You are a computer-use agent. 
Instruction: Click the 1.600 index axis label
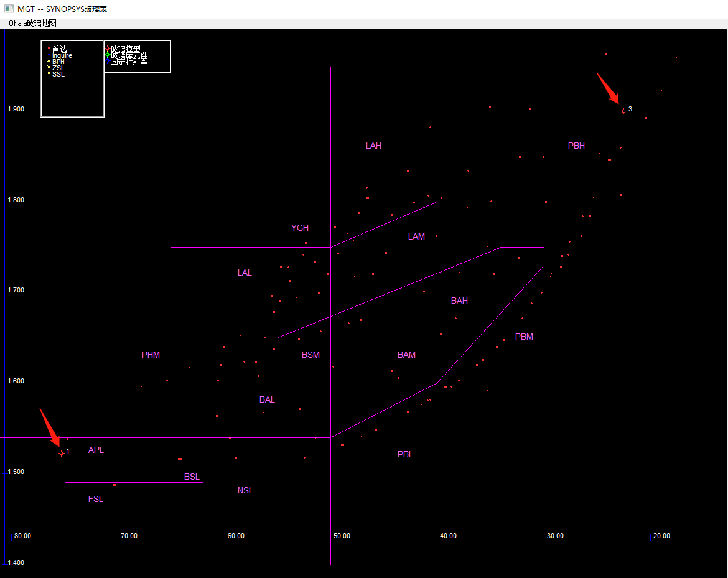[16, 381]
